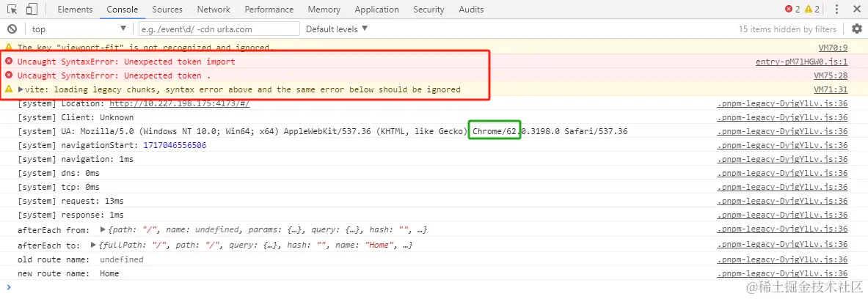
Task: Expand the afterEach from object
Action: pyautogui.click(x=103, y=229)
